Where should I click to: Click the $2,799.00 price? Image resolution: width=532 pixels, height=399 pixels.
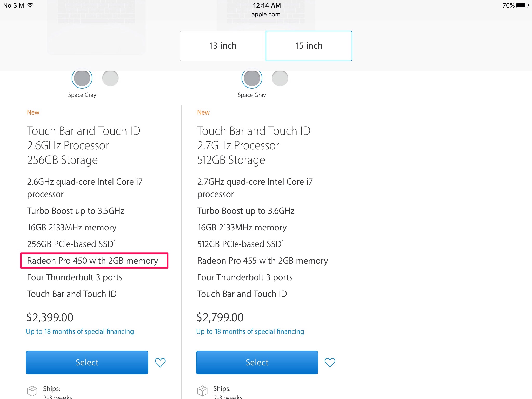tap(220, 317)
